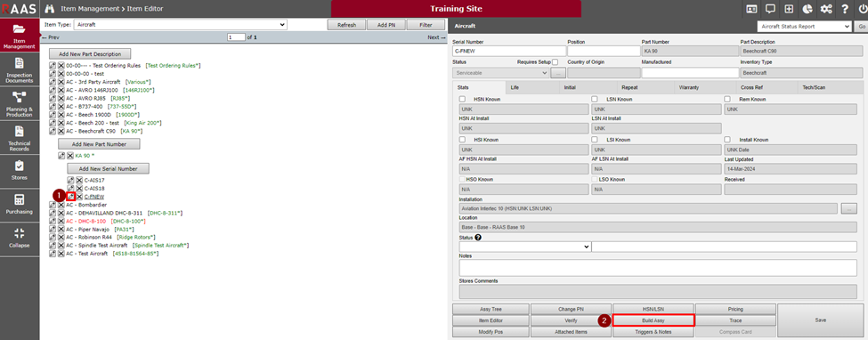Toggle the LSI Known checkbox
This screenshot has height=340, width=868.
click(595, 140)
